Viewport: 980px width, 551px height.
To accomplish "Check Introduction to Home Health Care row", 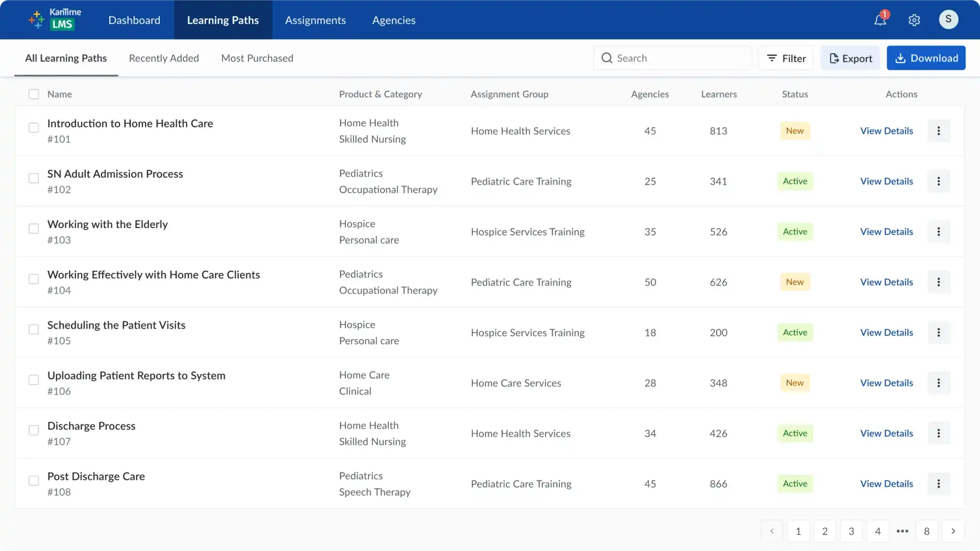I will [34, 128].
